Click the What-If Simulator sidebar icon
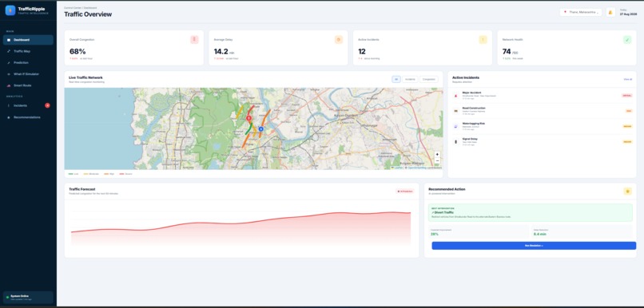Viewport: 644px width, 308px height. [x=9, y=74]
